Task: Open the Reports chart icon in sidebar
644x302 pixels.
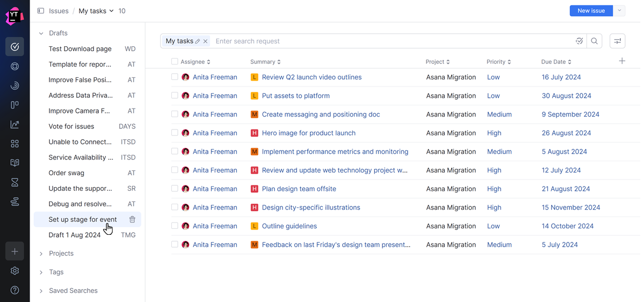Action: click(x=15, y=125)
